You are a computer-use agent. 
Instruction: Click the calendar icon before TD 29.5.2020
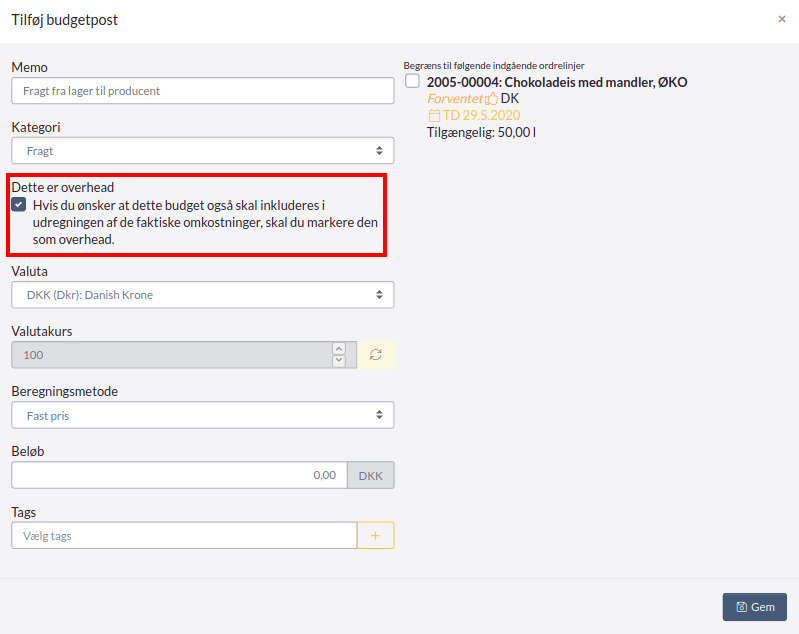[x=434, y=116]
